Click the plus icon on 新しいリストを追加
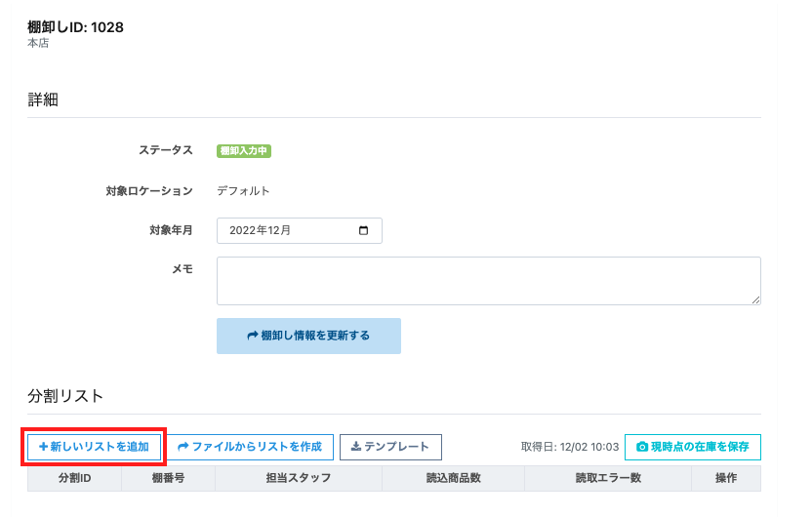 (44, 447)
